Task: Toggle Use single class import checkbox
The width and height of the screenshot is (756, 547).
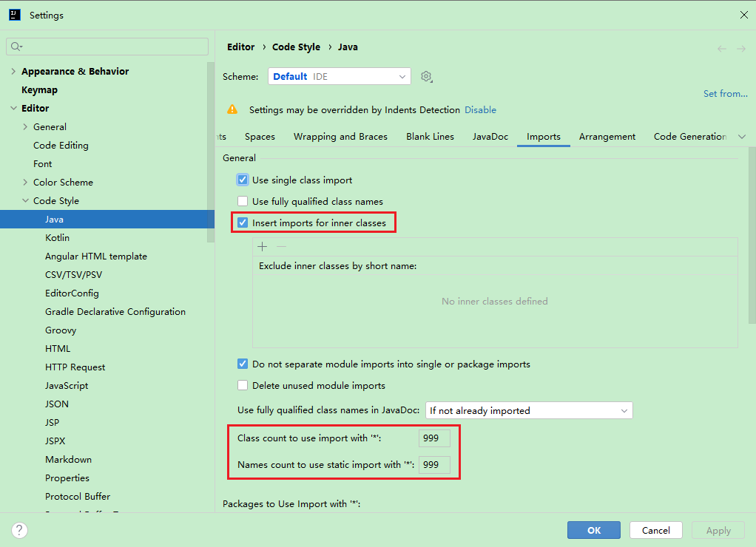Action: point(243,180)
